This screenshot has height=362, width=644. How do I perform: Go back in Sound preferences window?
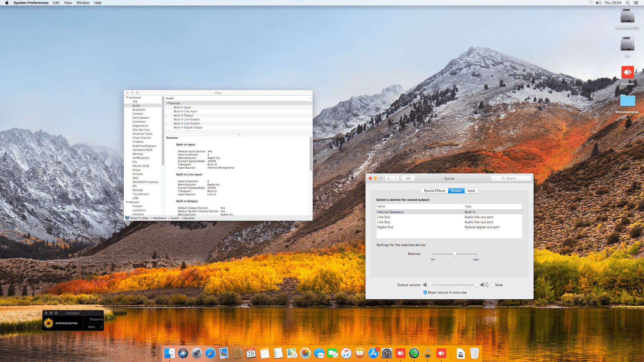[388, 178]
